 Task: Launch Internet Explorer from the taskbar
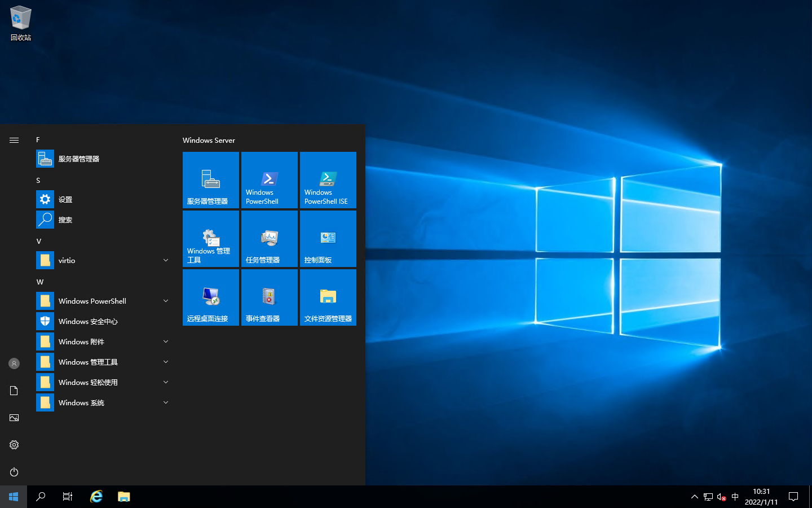(x=96, y=497)
